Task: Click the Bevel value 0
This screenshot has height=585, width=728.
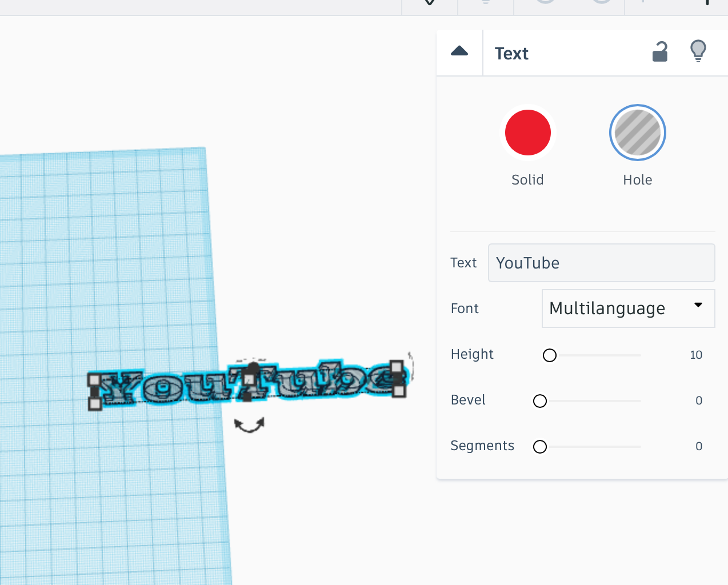Action: click(699, 400)
